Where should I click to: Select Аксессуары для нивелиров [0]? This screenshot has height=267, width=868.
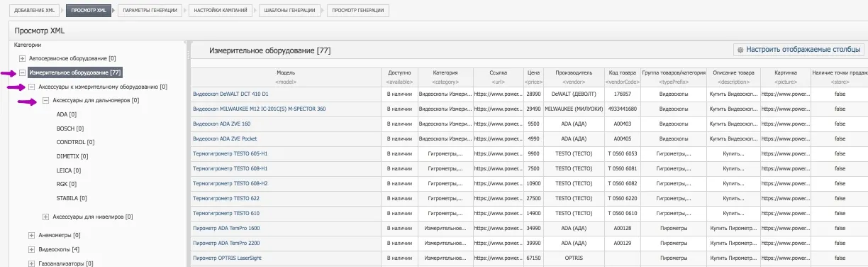pos(93,217)
